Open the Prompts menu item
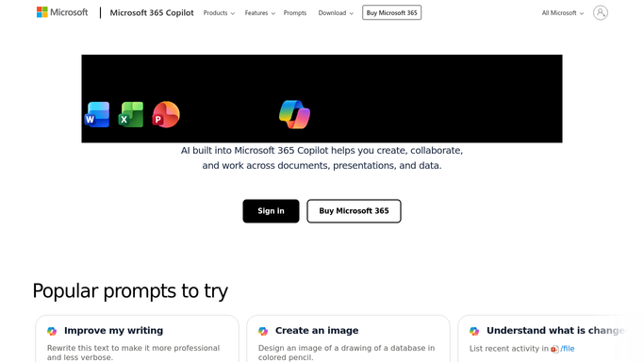 click(295, 12)
